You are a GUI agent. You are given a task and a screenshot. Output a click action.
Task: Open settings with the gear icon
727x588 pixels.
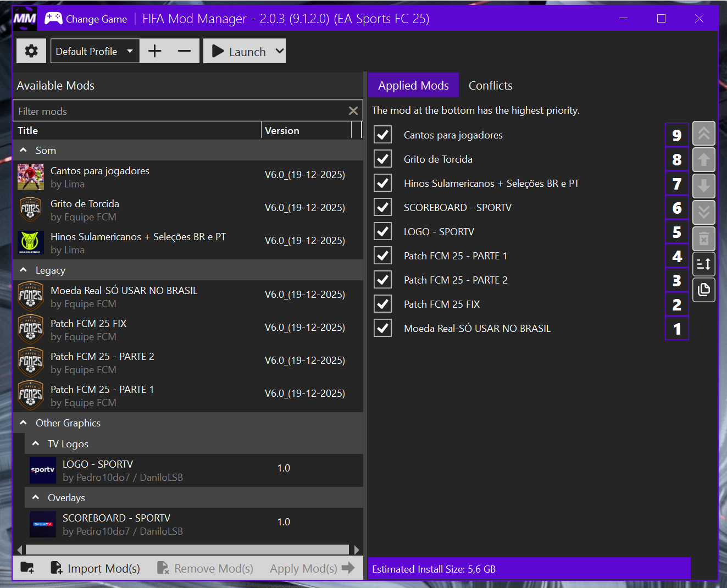click(31, 51)
